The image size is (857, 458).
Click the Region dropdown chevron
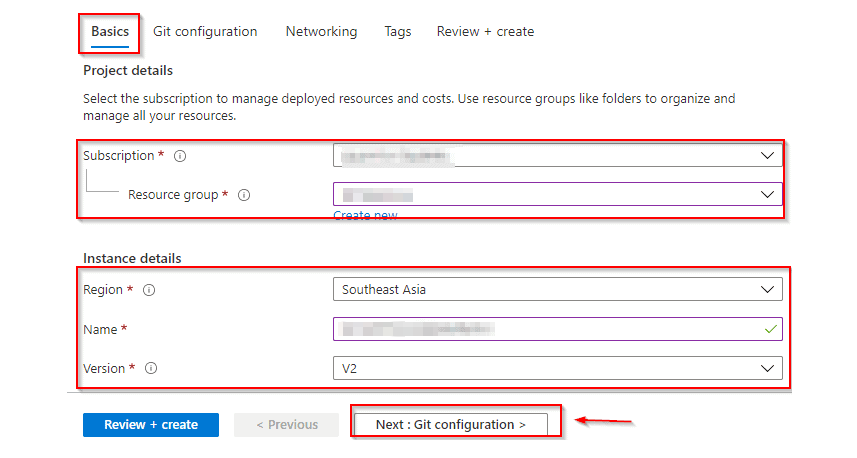coord(767,290)
